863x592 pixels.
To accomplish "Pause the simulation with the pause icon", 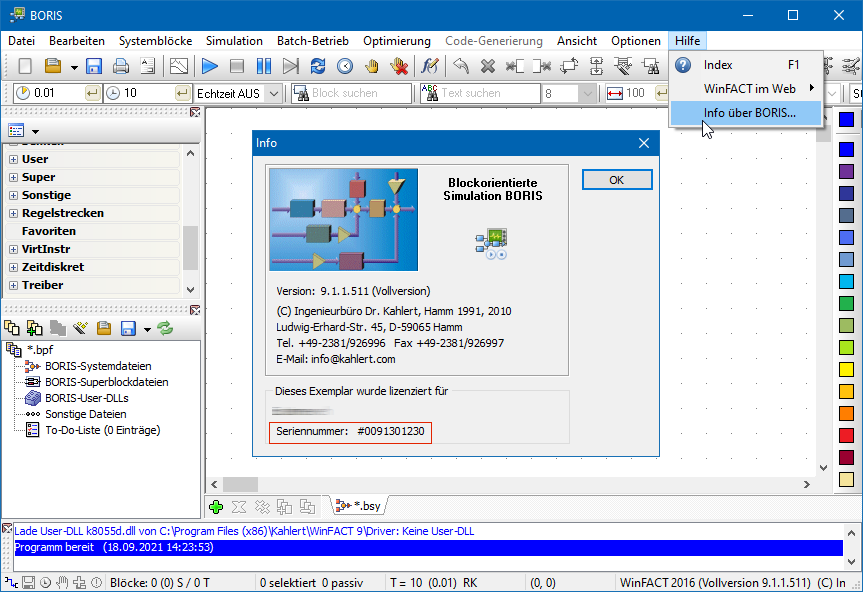I will (264, 67).
